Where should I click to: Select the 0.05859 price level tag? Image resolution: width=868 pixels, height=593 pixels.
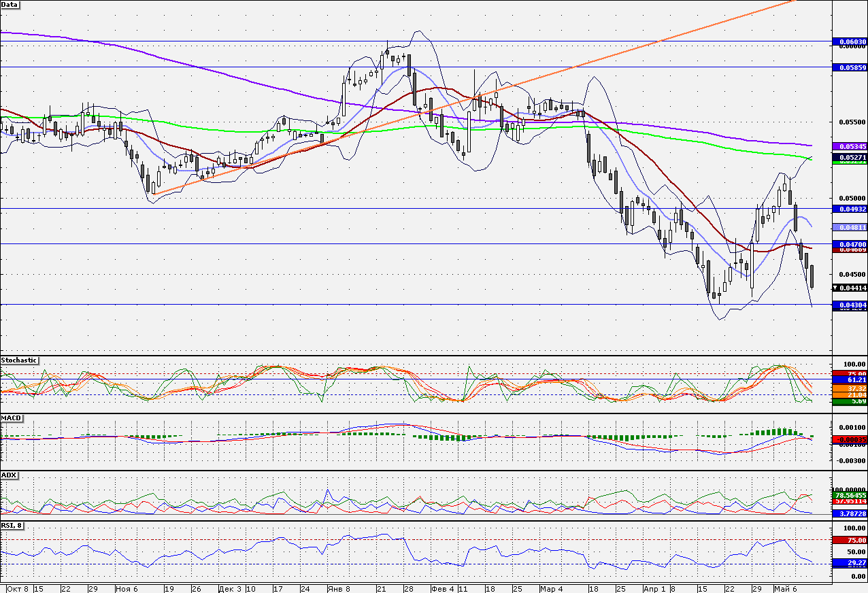pyautogui.click(x=848, y=68)
